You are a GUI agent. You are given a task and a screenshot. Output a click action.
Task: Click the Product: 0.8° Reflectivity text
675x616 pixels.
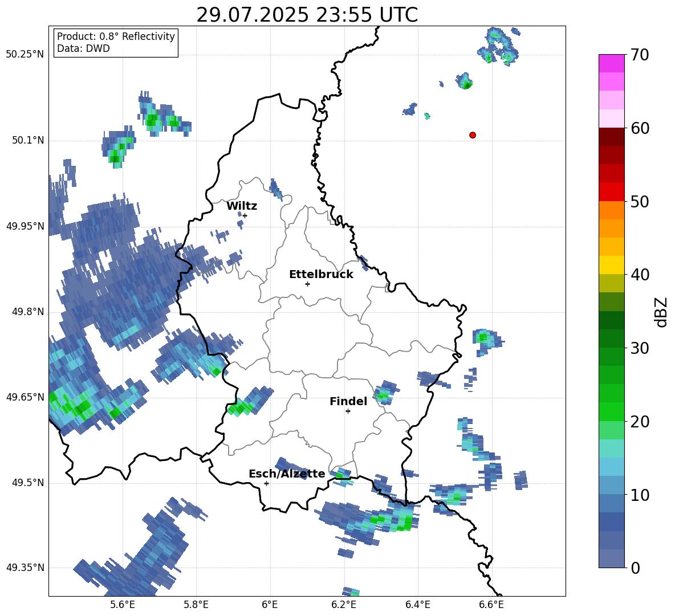tap(116, 36)
